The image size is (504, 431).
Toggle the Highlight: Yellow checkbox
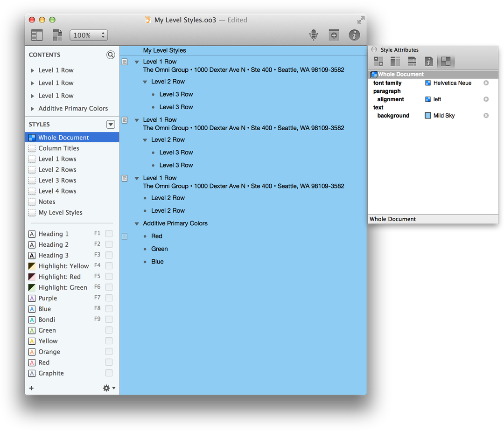pos(109,265)
